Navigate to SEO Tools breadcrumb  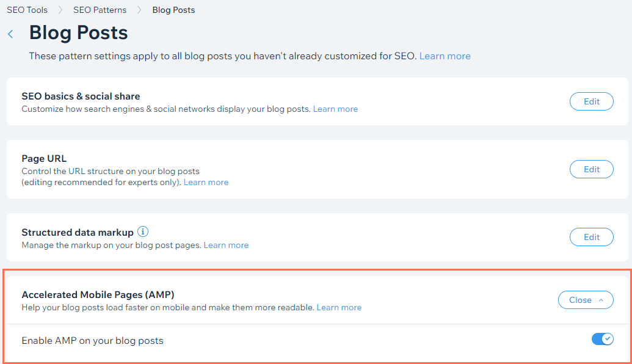(x=27, y=10)
